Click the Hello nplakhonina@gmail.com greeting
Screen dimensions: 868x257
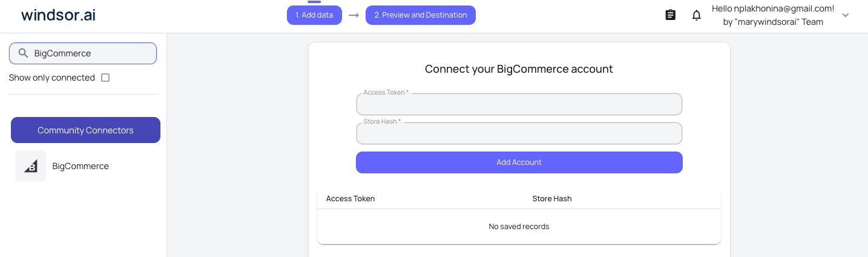(x=773, y=8)
